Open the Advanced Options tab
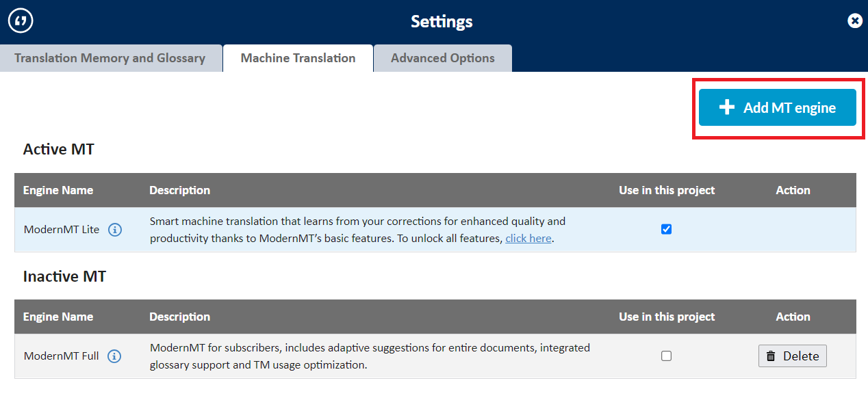Viewport: 868px width, 400px height. pos(442,58)
